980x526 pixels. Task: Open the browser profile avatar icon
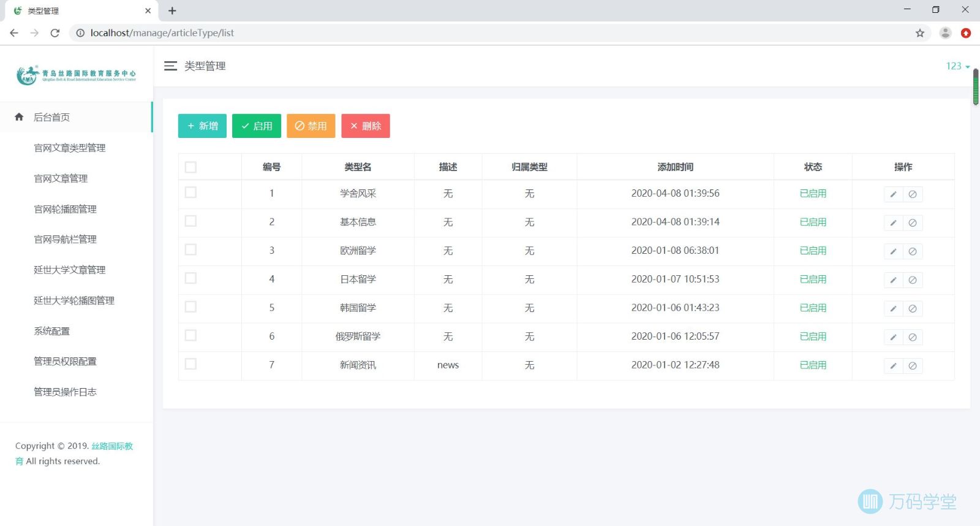click(946, 33)
